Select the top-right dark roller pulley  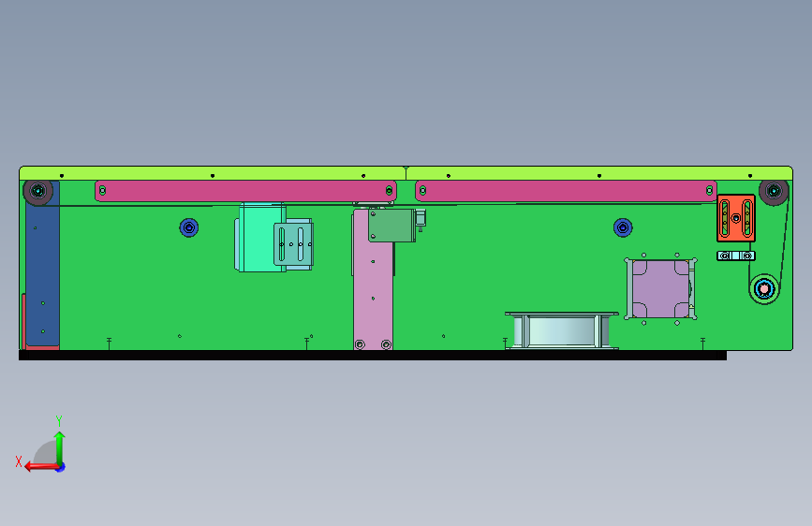[774, 191]
